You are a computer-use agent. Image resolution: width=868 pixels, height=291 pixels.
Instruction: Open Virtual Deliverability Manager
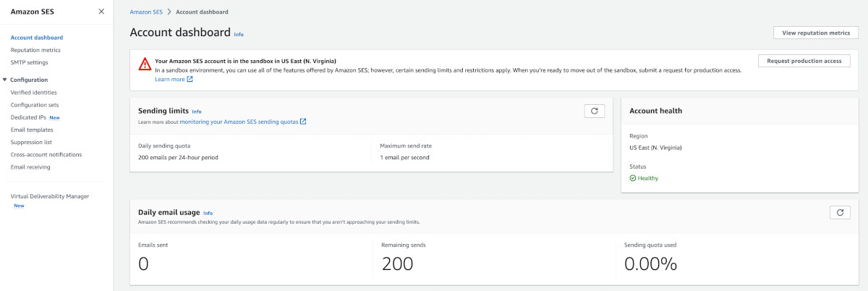point(50,196)
